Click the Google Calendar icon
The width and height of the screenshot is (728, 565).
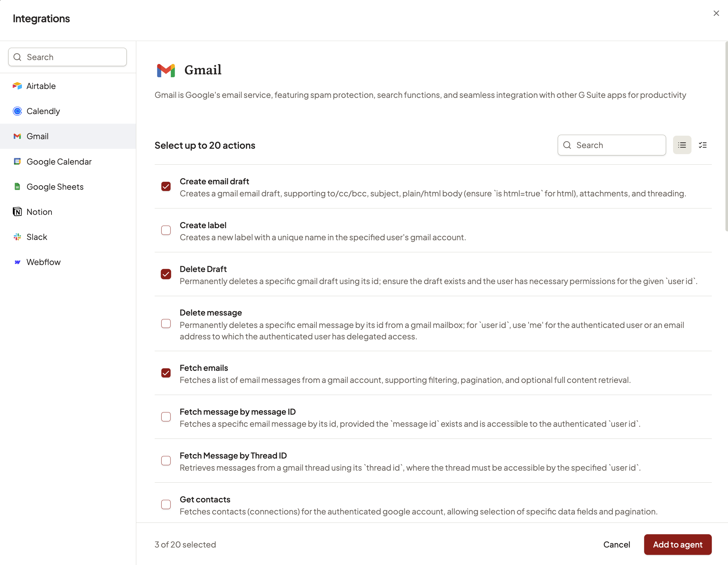click(x=17, y=161)
